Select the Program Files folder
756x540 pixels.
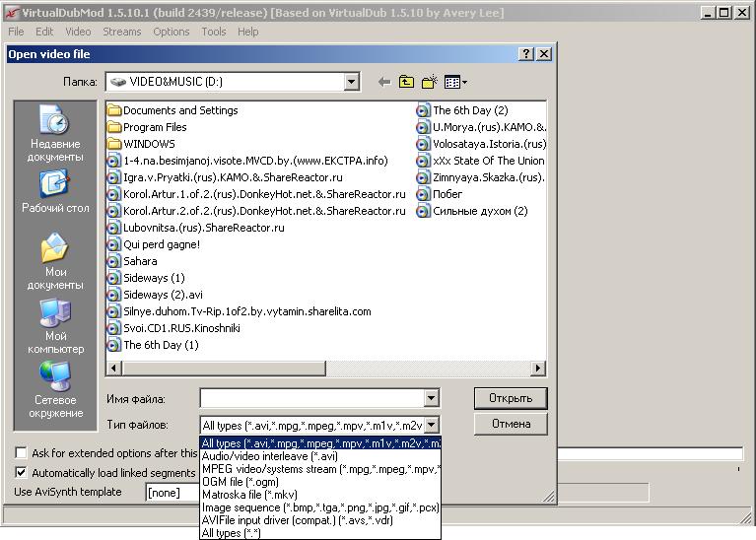pos(147,127)
